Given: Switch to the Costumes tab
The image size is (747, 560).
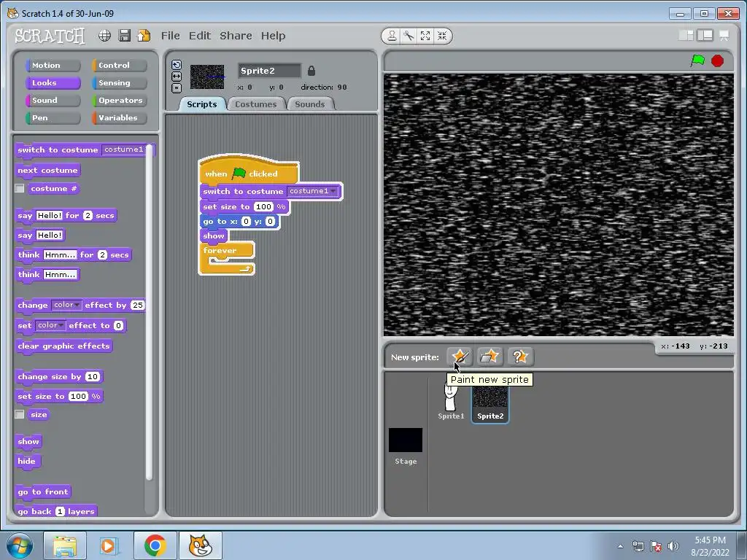Looking at the screenshot, I should click(256, 104).
